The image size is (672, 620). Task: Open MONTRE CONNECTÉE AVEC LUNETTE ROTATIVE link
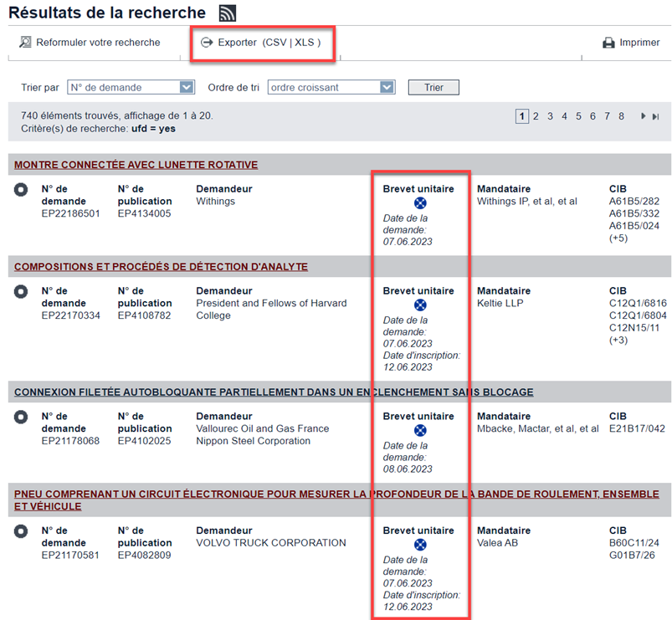136,165
